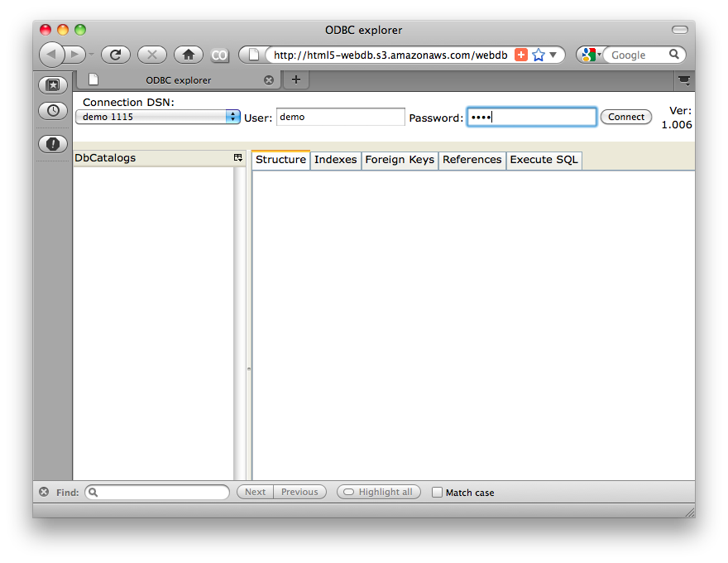Expand the Google search engine dropdown
Screen dimensions: 728x563
(590, 55)
